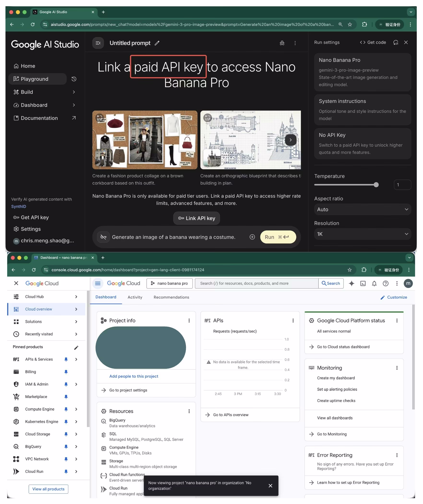423x504 pixels.
Task: Click the reset run settings icon
Action: coord(396,42)
